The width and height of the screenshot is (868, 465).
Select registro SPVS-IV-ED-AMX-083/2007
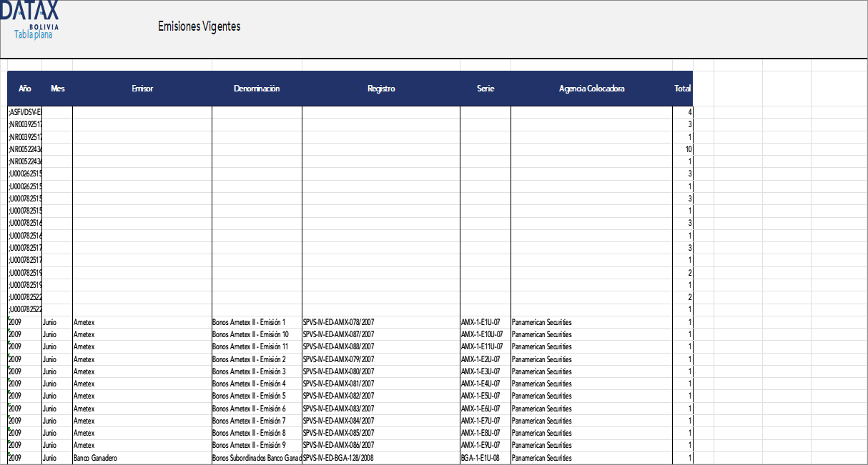pos(381,409)
